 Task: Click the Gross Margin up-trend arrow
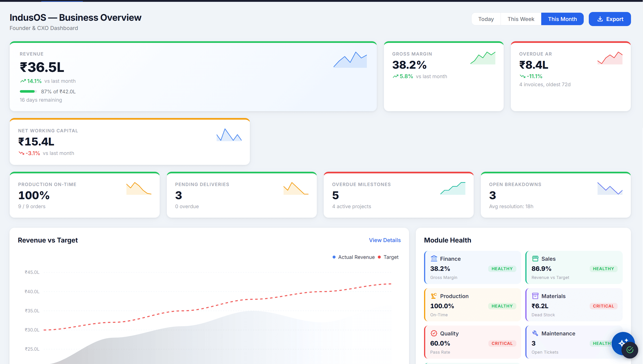pyautogui.click(x=395, y=76)
